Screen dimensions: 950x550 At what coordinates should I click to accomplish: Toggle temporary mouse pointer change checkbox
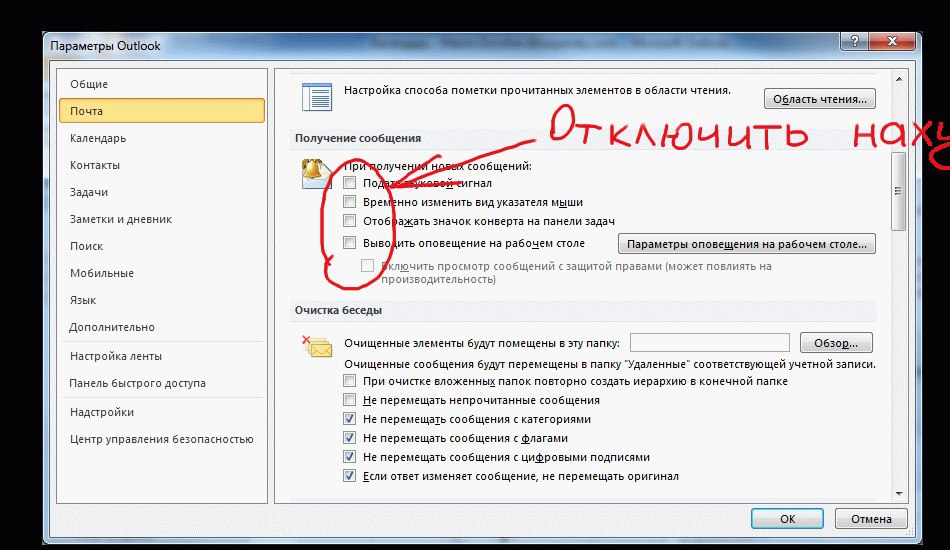350,202
